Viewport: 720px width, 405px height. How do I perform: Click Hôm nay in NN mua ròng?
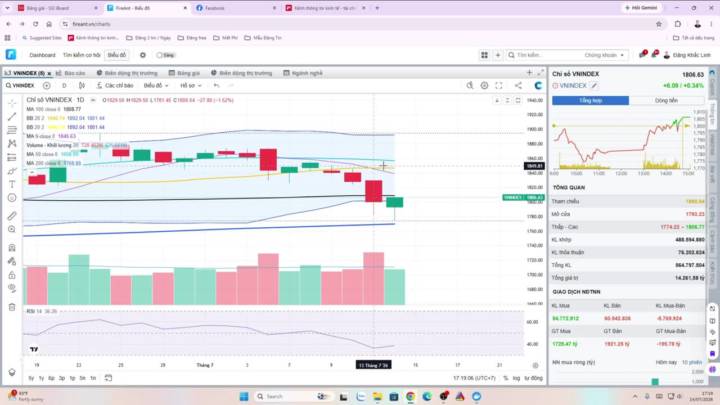coord(666,362)
